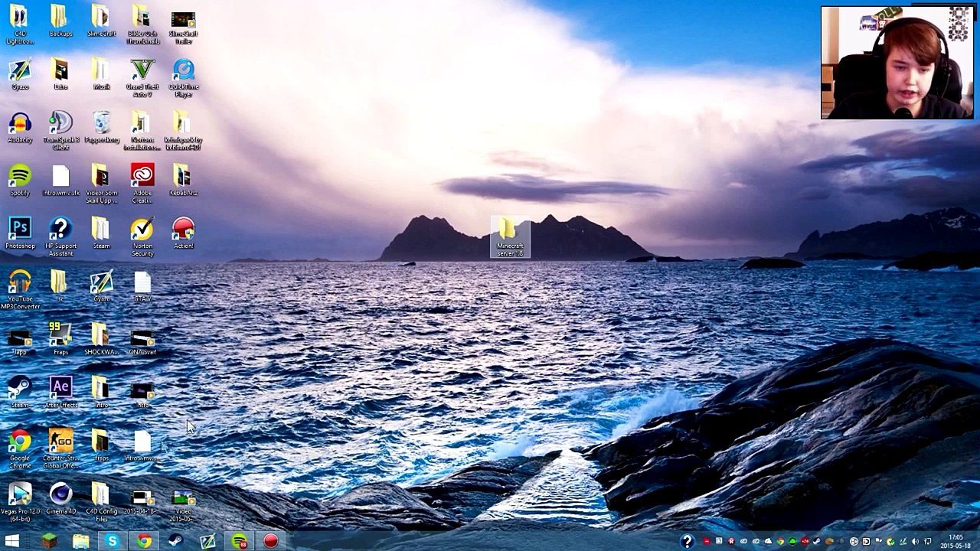Open Spotify from the taskbar

coord(239,541)
